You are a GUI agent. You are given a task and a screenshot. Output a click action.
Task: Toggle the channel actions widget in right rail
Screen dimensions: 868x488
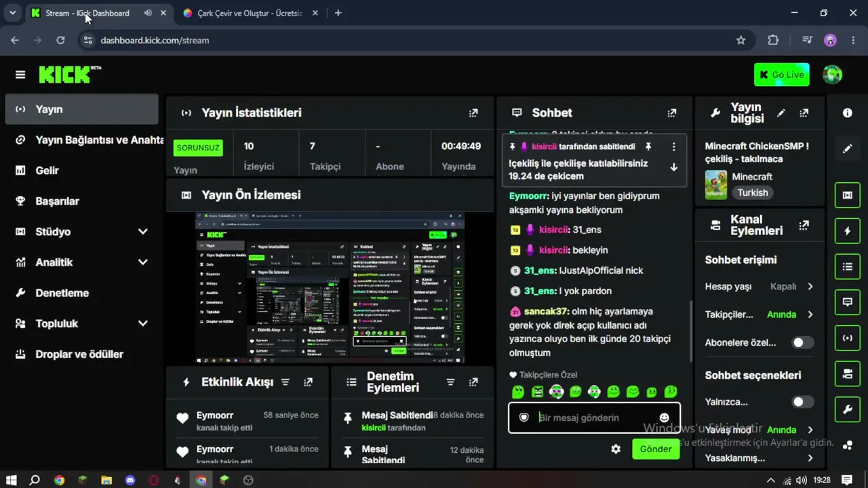tap(847, 373)
